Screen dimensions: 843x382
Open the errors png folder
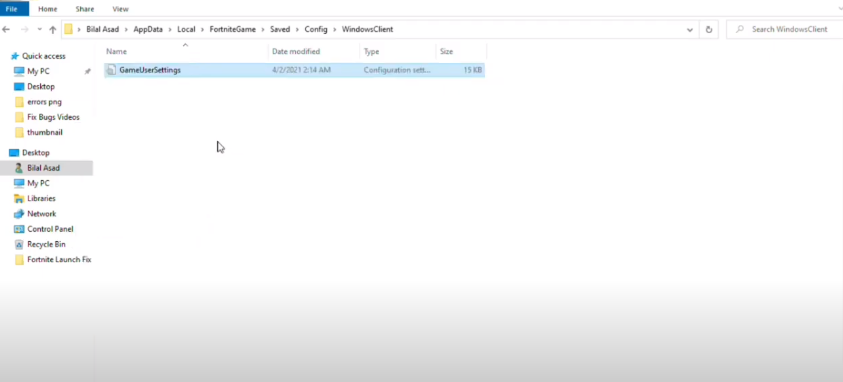(x=44, y=102)
